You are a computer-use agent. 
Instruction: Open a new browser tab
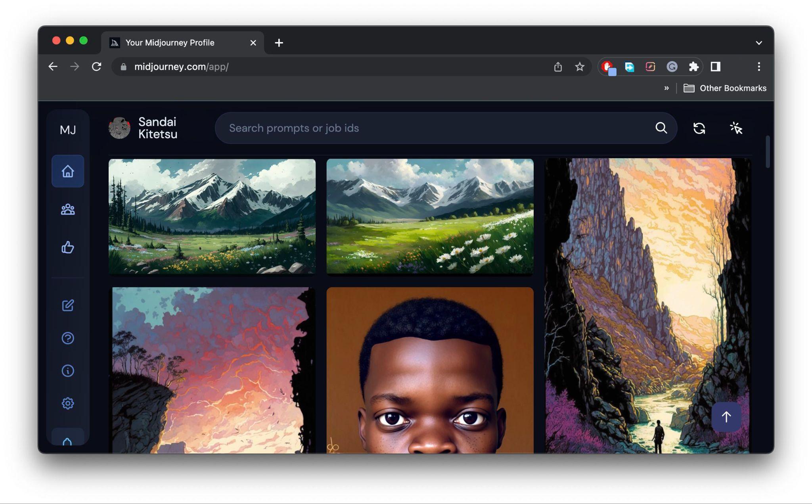coord(279,43)
